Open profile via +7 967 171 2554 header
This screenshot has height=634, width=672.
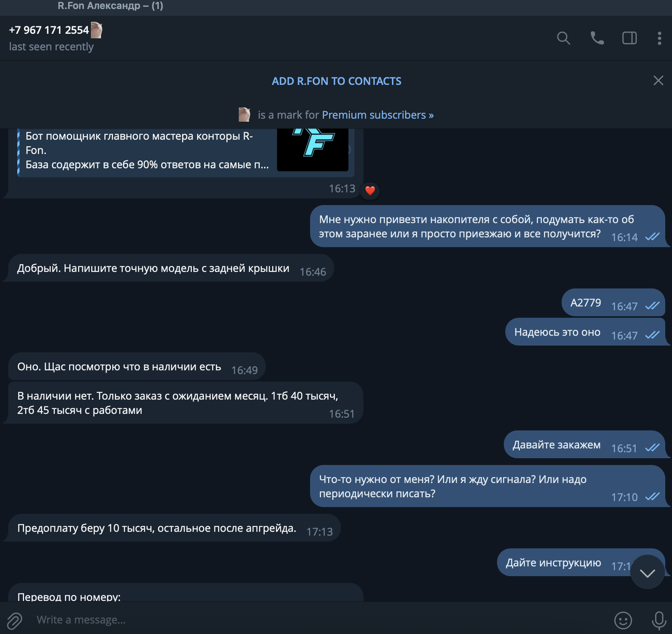tap(49, 30)
